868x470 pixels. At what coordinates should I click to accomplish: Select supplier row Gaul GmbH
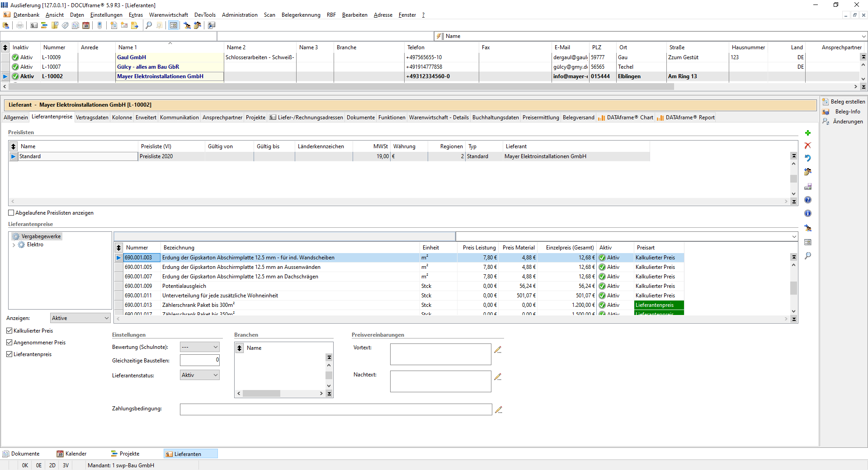tap(429, 57)
